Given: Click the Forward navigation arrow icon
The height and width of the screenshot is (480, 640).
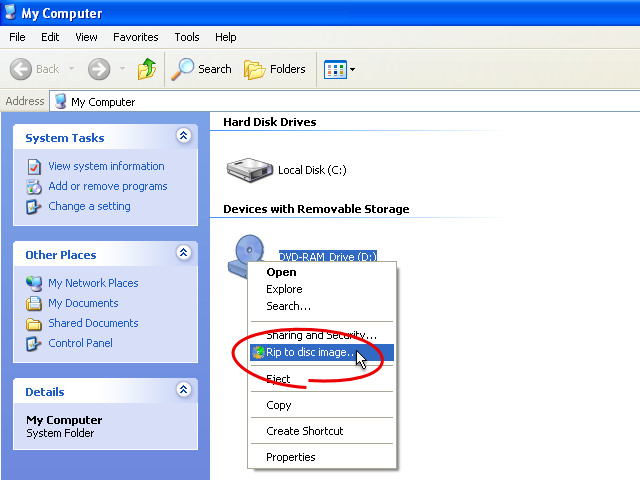Looking at the screenshot, I should (x=99, y=69).
